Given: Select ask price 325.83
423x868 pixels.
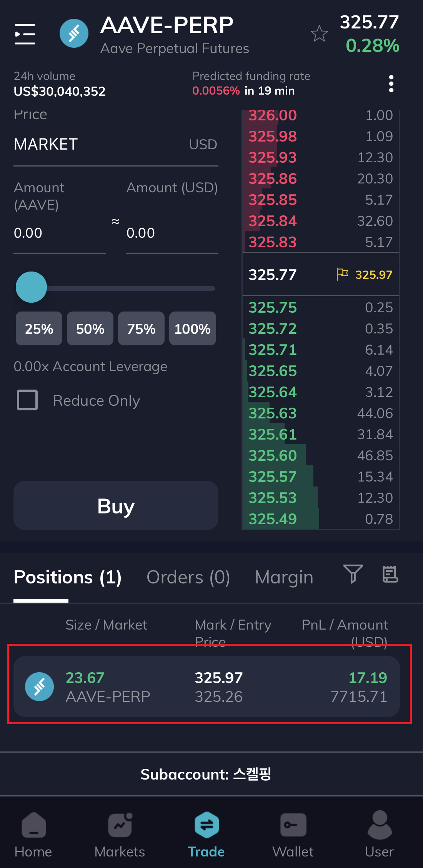Looking at the screenshot, I should (273, 242).
